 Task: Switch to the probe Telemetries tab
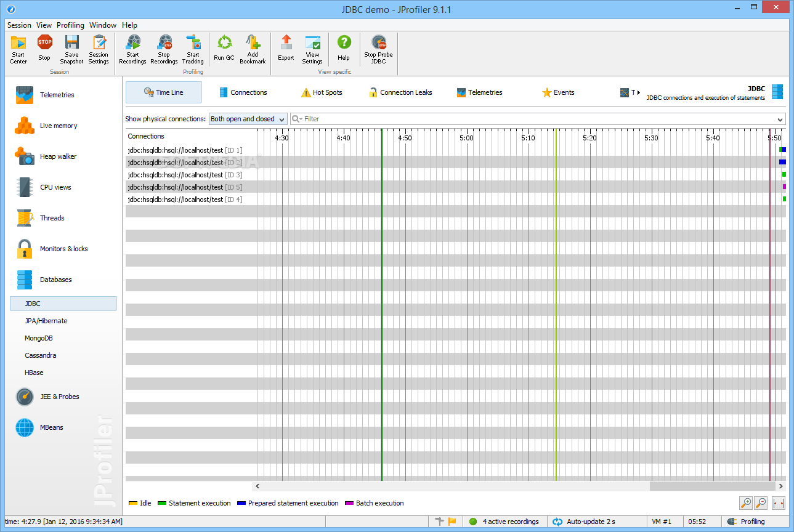[x=479, y=92]
